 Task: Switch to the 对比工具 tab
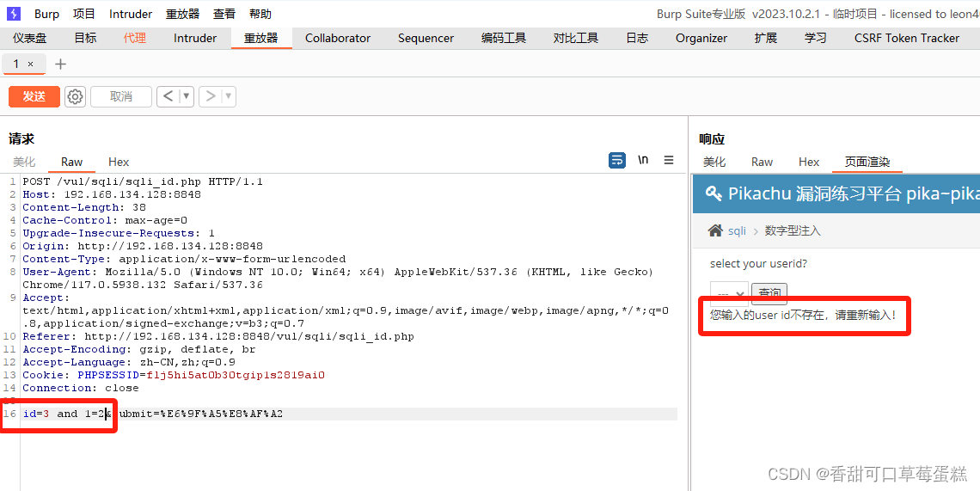[576, 38]
